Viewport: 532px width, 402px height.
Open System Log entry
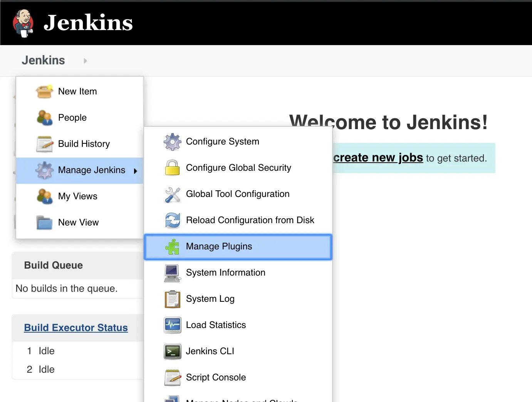pyautogui.click(x=238, y=299)
